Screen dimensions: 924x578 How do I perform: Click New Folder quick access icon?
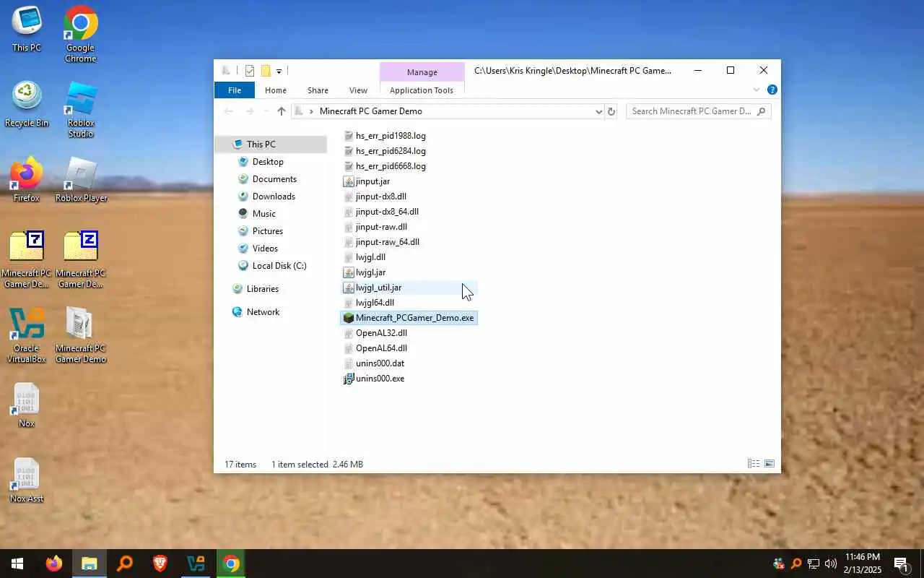[266, 71]
